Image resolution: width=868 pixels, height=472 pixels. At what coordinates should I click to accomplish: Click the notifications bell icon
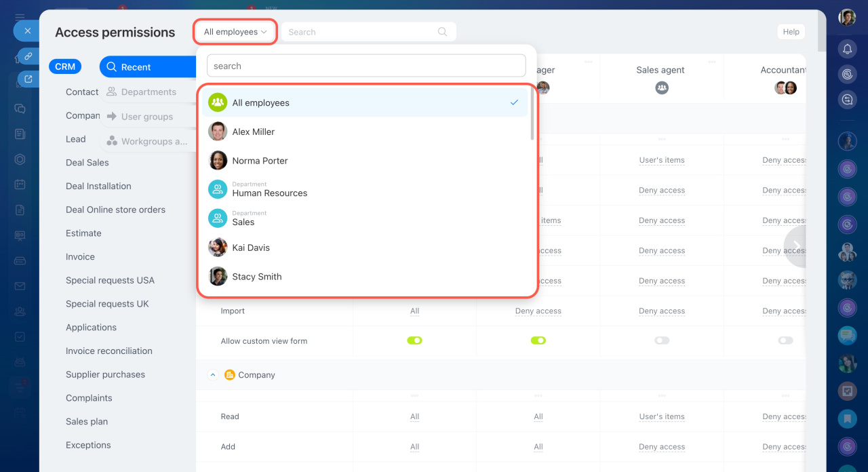coord(847,49)
